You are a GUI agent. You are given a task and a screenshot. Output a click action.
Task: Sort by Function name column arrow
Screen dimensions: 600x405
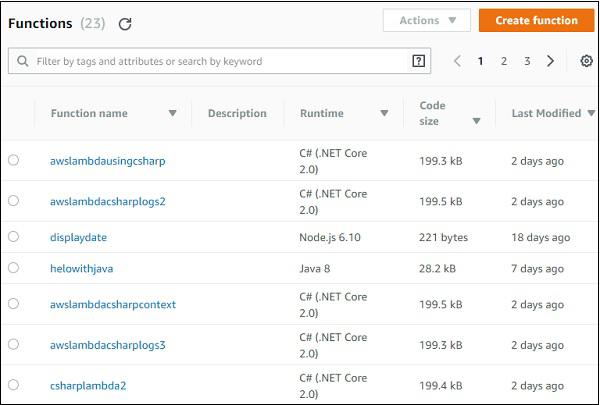[x=172, y=114]
